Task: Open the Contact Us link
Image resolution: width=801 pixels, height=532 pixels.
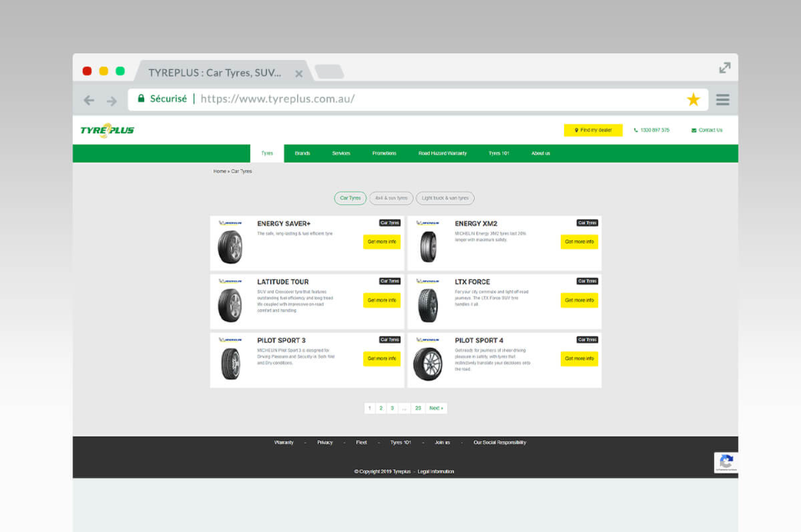Action: [x=707, y=130]
